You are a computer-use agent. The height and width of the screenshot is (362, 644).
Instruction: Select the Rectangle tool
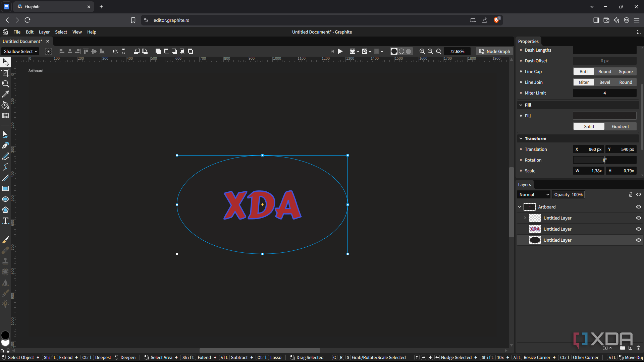point(5,188)
